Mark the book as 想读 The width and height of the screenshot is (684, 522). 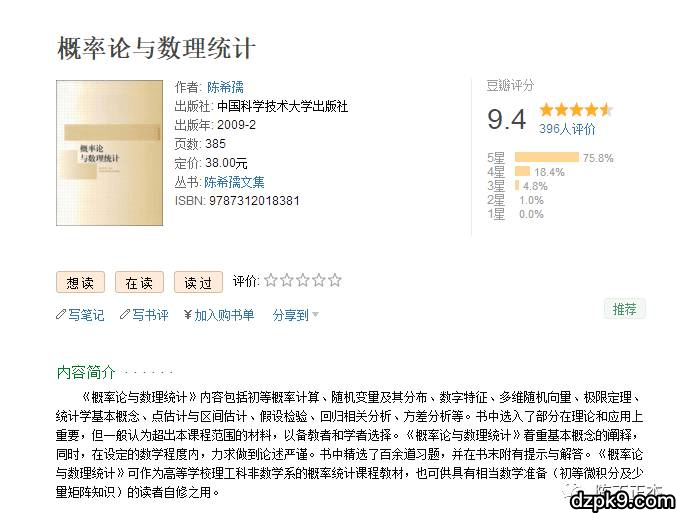coord(80,283)
